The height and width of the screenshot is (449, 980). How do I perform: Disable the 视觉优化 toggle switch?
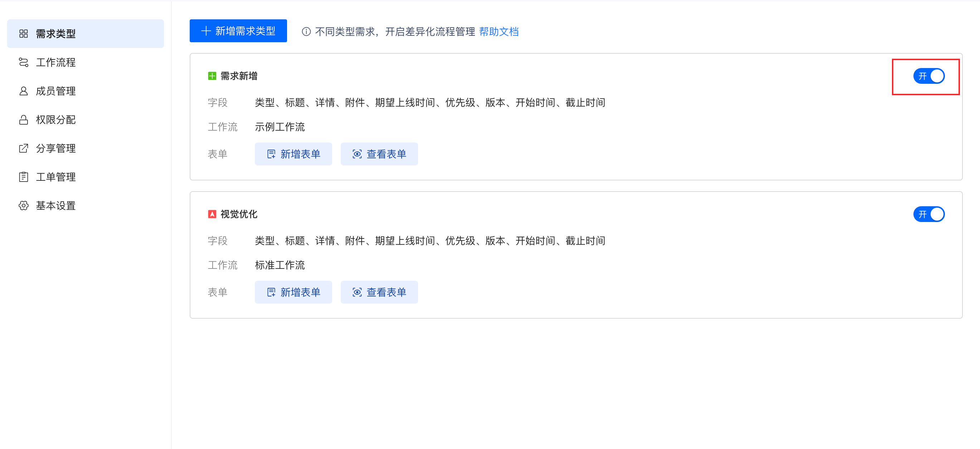[x=929, y=214]
